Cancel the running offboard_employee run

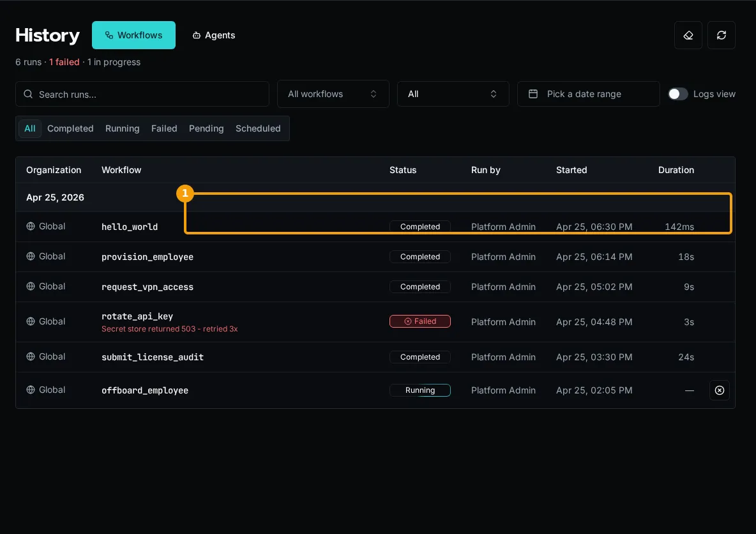coord(720,390)
